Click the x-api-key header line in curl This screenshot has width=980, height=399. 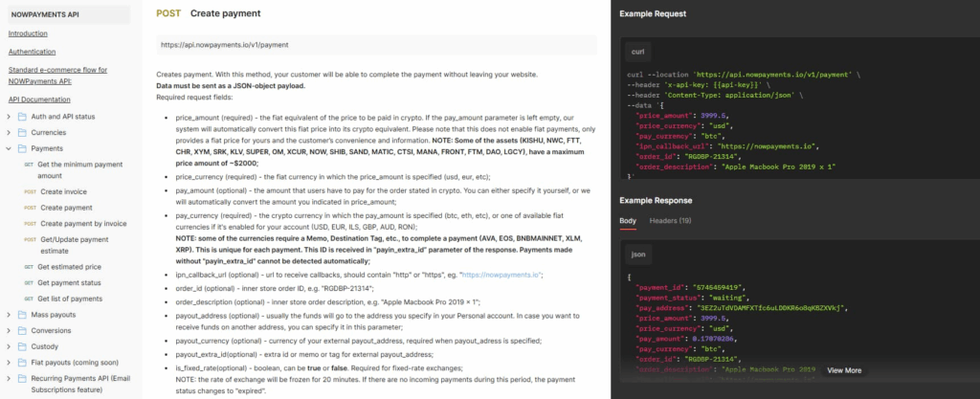[x=697, y=85]
